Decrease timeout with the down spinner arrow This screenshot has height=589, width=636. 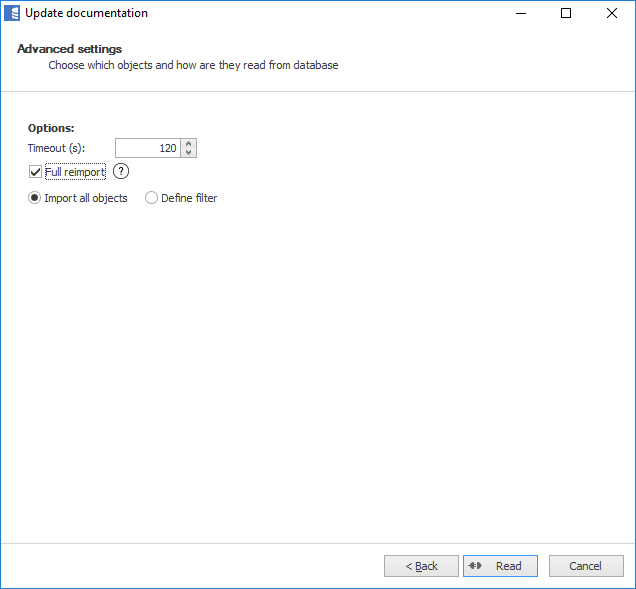(x=189, y=153)
